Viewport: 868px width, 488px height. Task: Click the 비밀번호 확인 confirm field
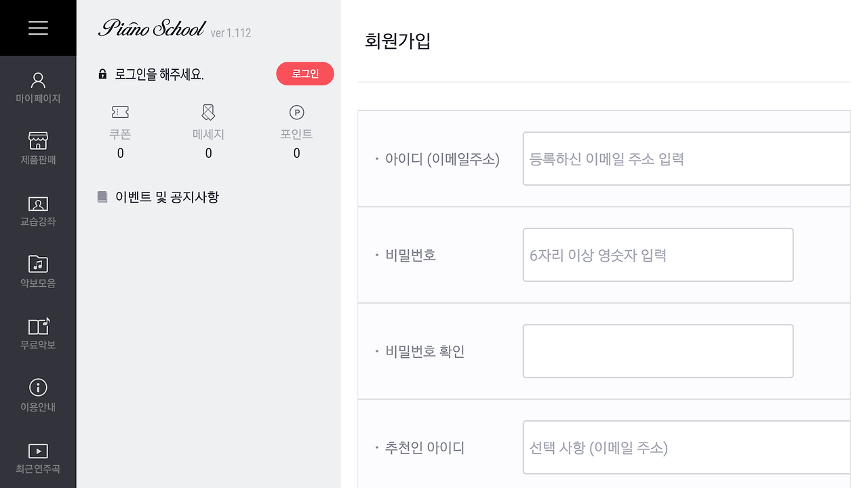pyautogui.click(x=657, y=351)
